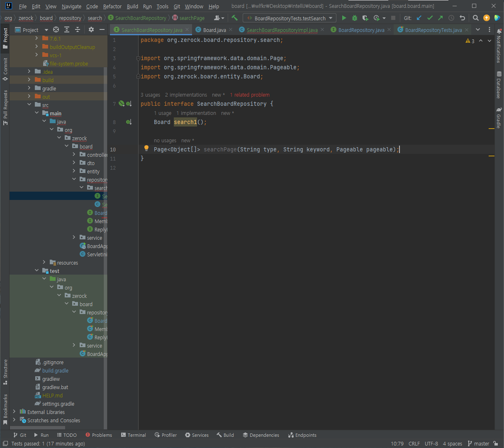Open the Commit tool window on left

[x=5, y=69]
